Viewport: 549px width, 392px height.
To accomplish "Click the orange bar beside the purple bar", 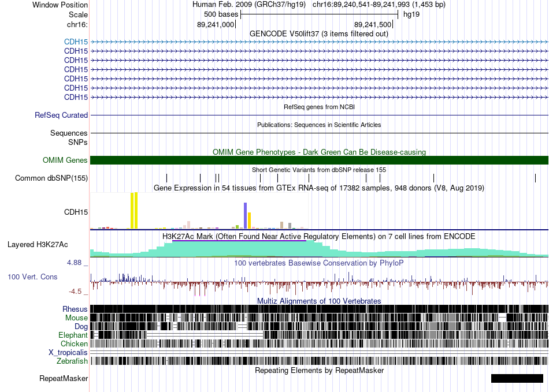I will click(x=249, y=221).
